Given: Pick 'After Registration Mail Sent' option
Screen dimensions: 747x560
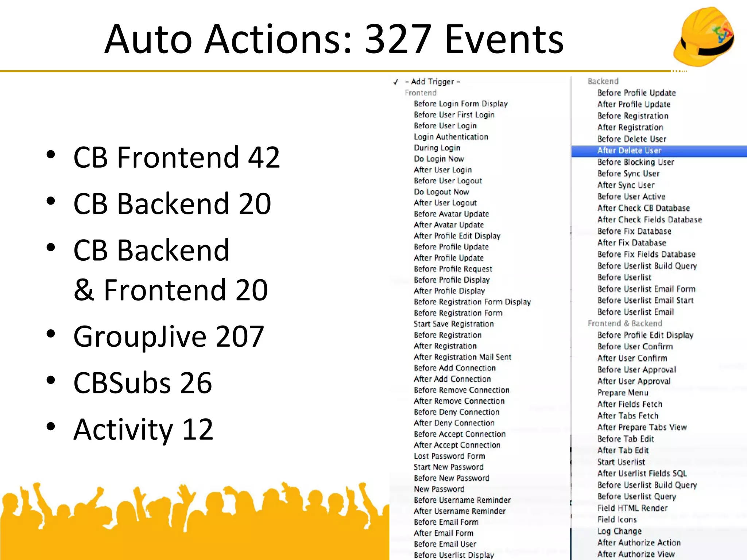Looking at the screenshot, I should click(x=462, y=357).
